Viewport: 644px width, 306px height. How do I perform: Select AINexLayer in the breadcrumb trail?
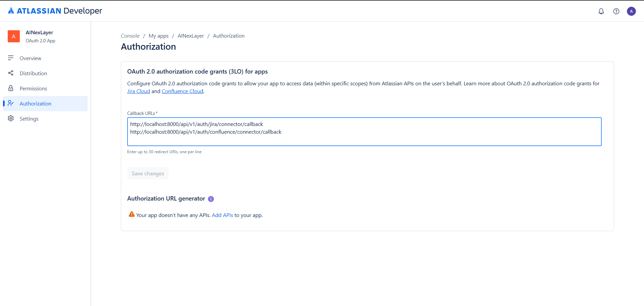pos(190,36)
